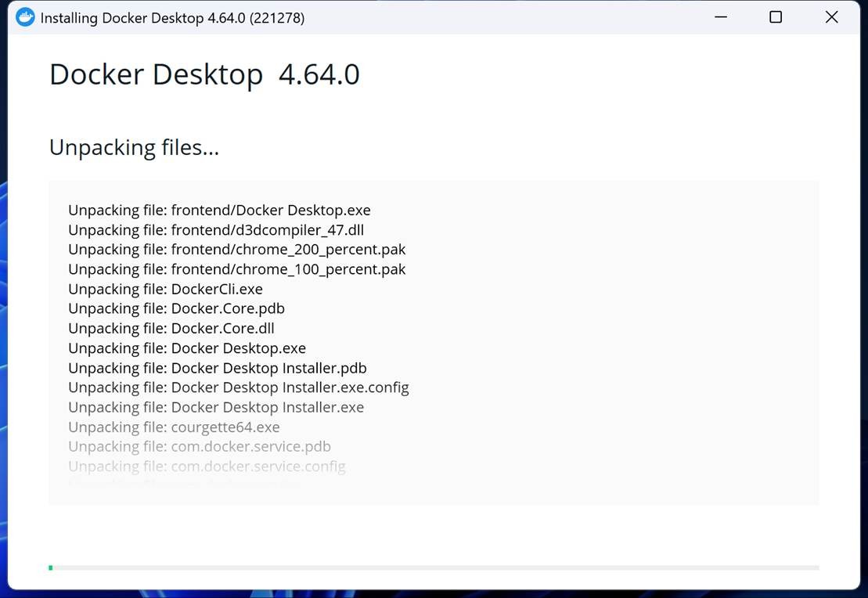Image resolution: width=868 pixels, height=598 pixels.
Task: Select the 'frontend/chrome_200_percent.pak' log line
Action: [237, 250]
